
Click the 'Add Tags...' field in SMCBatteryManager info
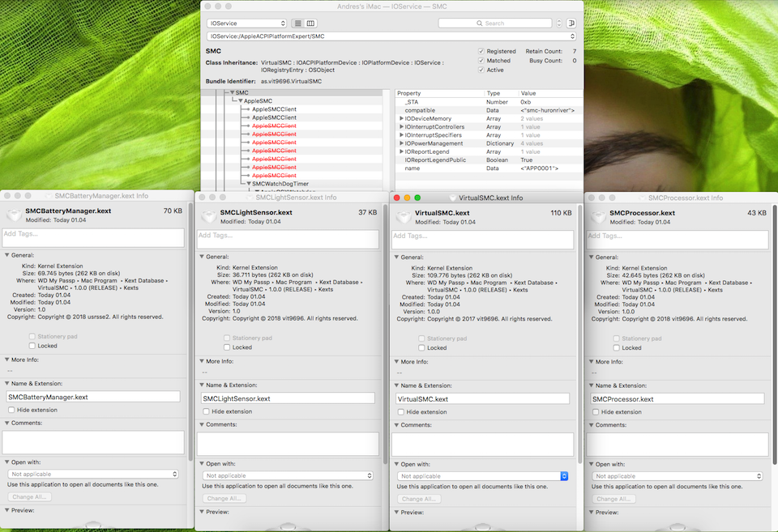tap(92, 236)
